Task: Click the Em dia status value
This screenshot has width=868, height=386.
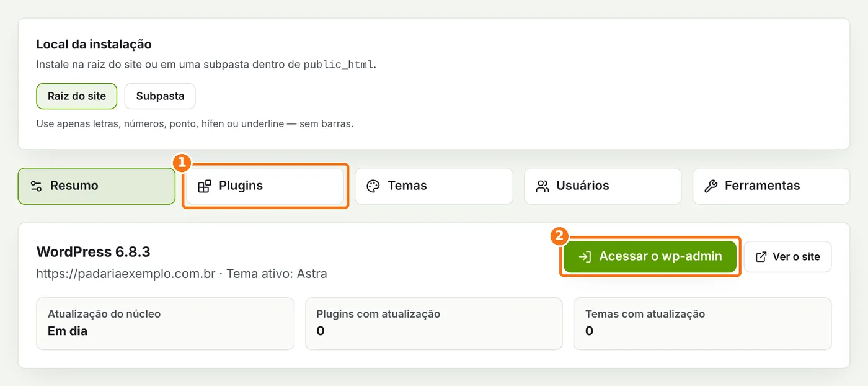Action: [68, 331]
